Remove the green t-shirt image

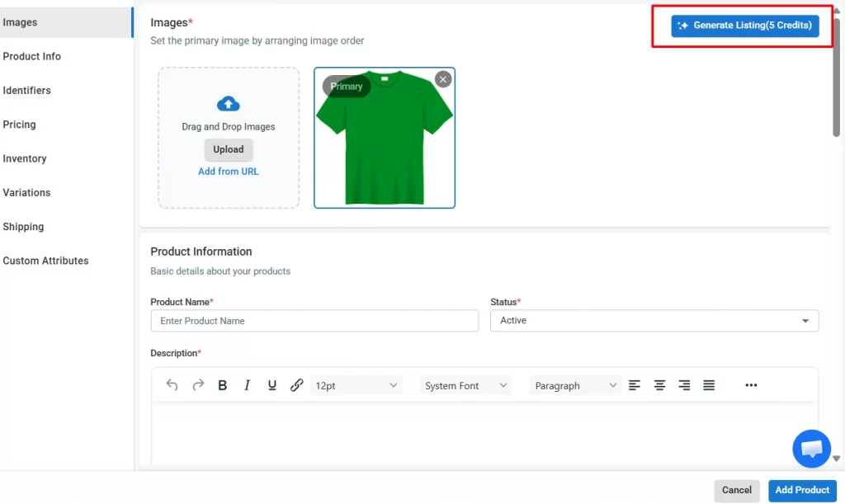pos(443,80)
